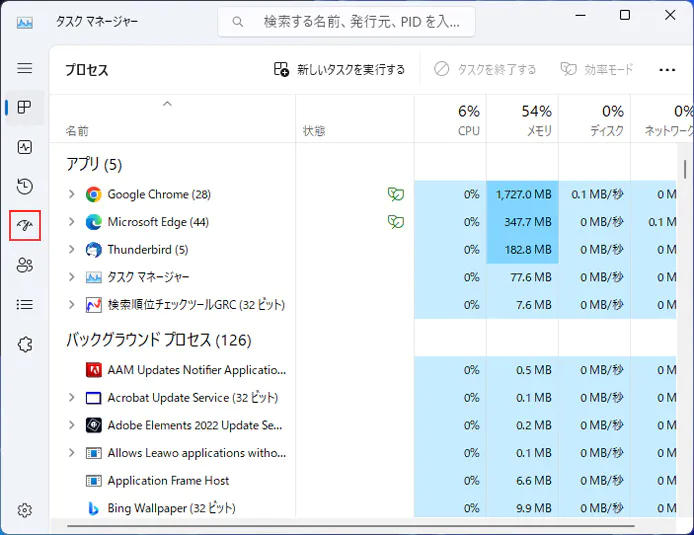
Task: Select the Application Frame Host process
Action: [168, 481]
